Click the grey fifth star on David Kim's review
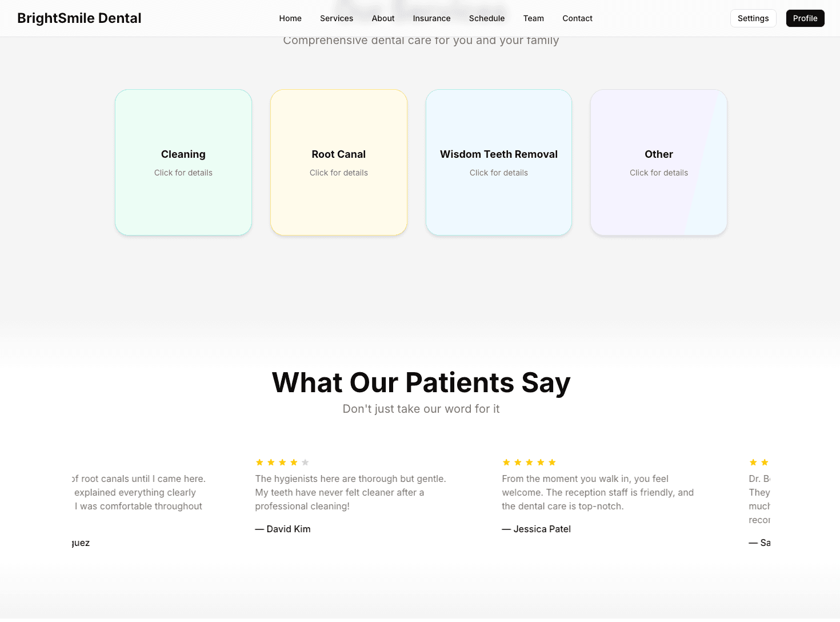This screenshot has width=840, height=622. 305,462
